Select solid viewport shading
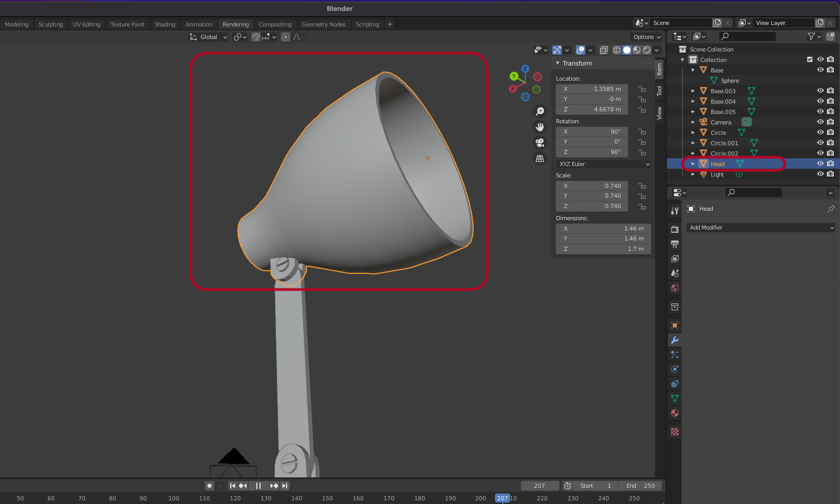This screenshot has height=504, width=840. point(627,50)
